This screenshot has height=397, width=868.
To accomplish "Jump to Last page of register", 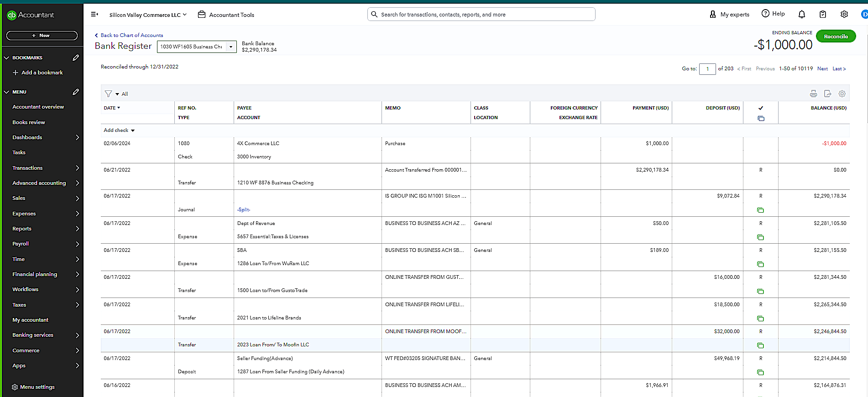I will click(x=839, y=68).
